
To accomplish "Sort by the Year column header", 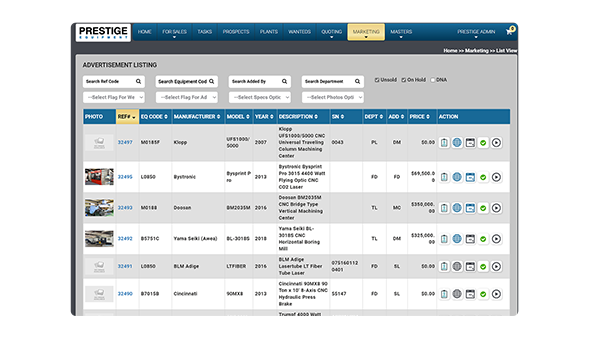I will point(264,117).
